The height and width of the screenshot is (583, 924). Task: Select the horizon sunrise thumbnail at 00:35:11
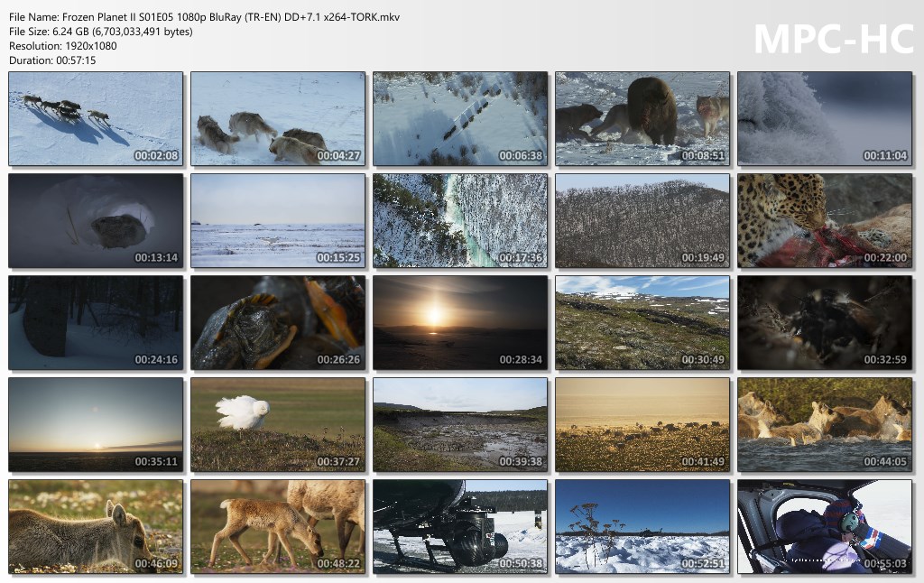[x=96, y=424]
